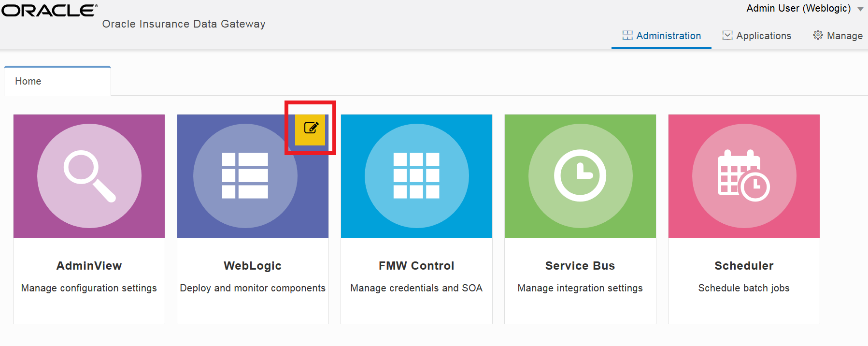868x346 pixels.
Task: Click the Scheduler title link
Action: pyautogui.click(x=744, y=266)
